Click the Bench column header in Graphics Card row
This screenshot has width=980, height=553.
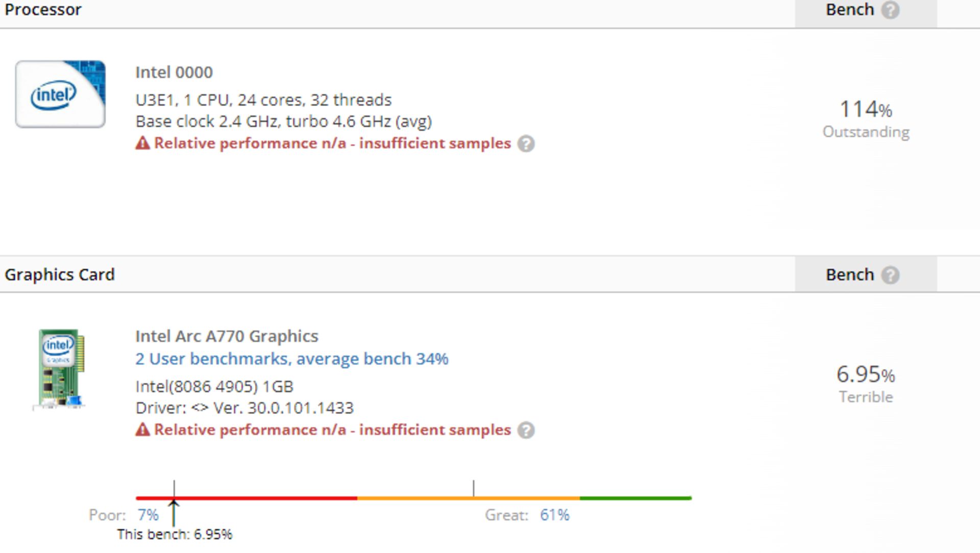tap(850, 275)
